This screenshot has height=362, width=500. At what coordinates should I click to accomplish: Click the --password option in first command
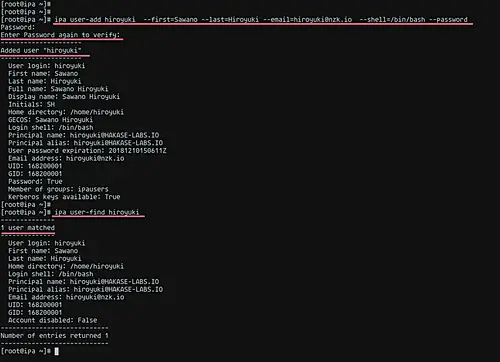pos(448,19)
